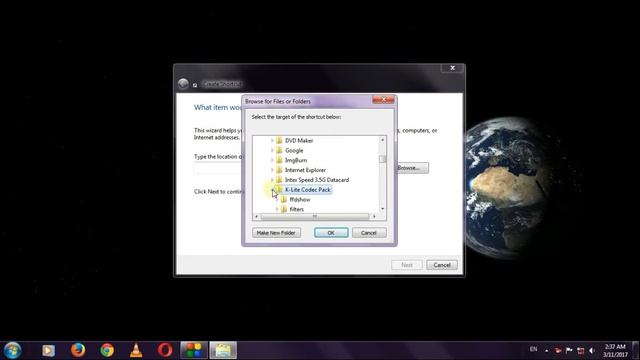
Task: Open the colorful four-square taskbar app
Action: coord(194,350)
